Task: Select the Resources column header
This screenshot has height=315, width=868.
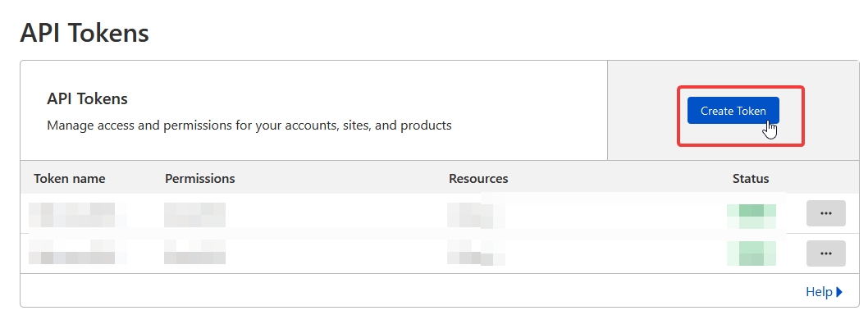Action: pyautogui.click(x=478, y=179)
